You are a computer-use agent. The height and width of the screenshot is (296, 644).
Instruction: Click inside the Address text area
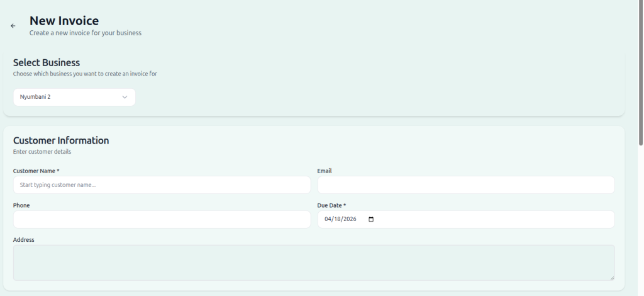pyautogui.click(x=314, y=263)
